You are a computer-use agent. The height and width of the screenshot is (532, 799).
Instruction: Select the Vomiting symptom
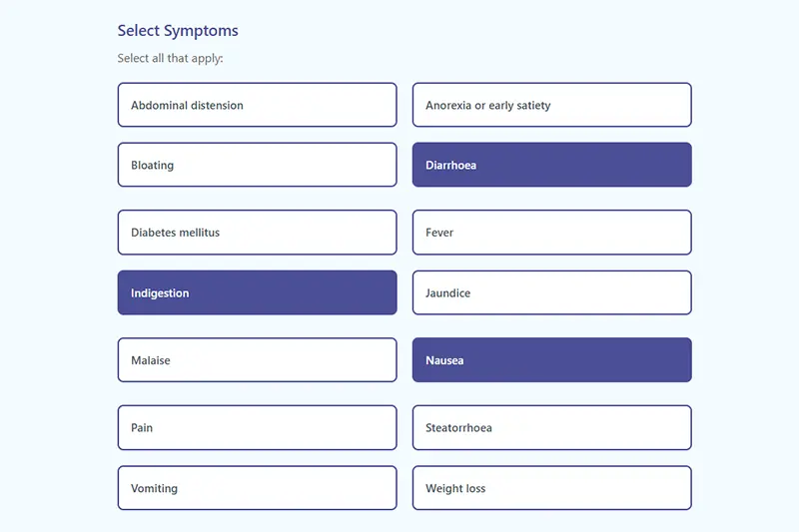point(257,488)
